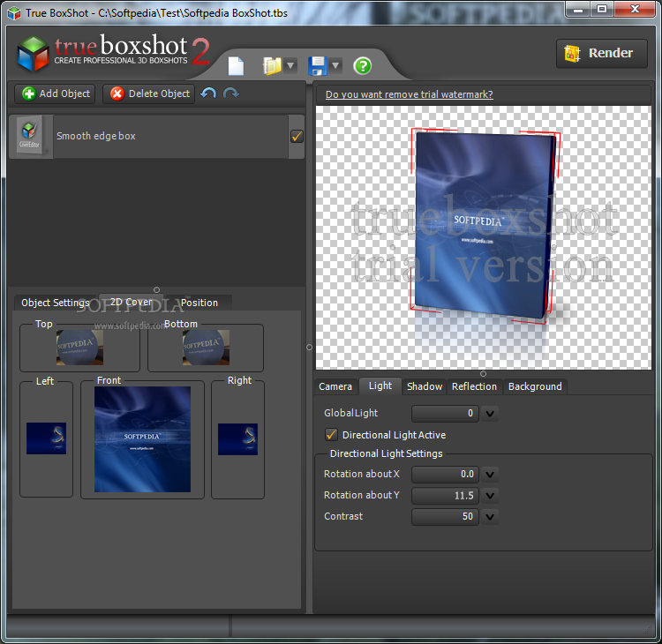
Task: Toggle the Smooth edge box visibility checkbox
Action: 297,137
